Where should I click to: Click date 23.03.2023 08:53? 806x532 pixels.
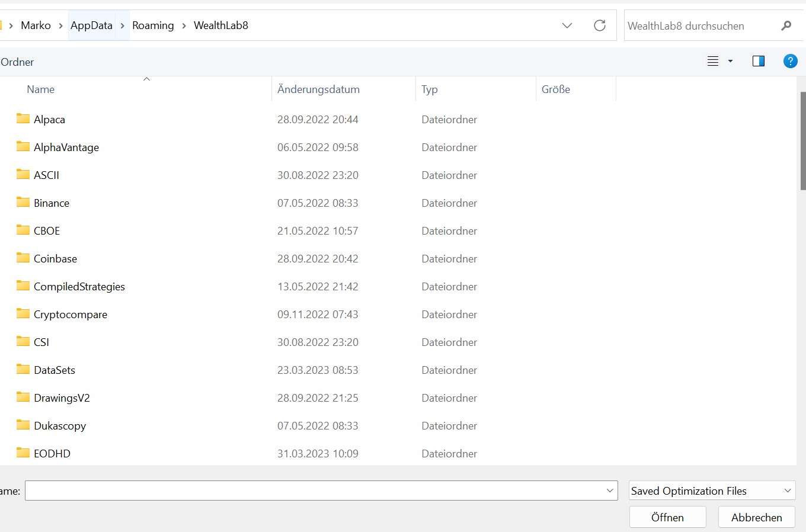point(318,370)
